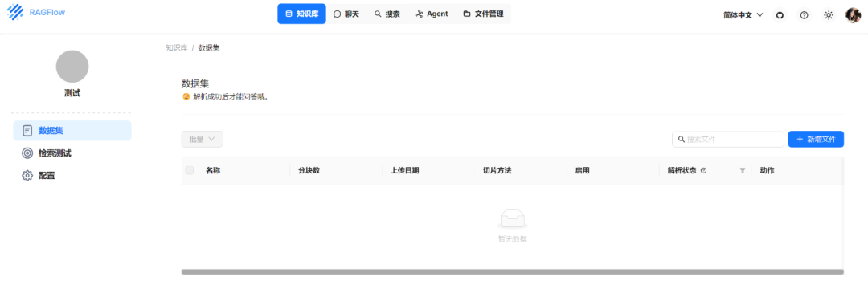
Task: Click the 测试 knowledge base avatar circle
Action: 72,67
